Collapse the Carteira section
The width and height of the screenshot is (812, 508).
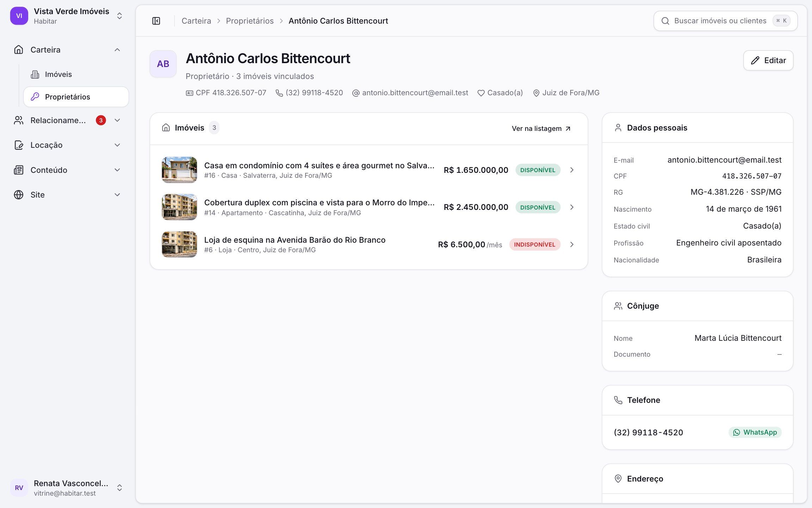(117, 50)
